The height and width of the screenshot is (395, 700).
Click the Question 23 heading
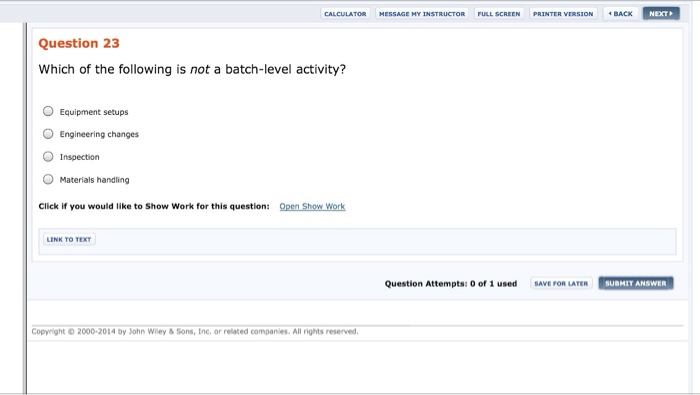click(x=79, y=43)
